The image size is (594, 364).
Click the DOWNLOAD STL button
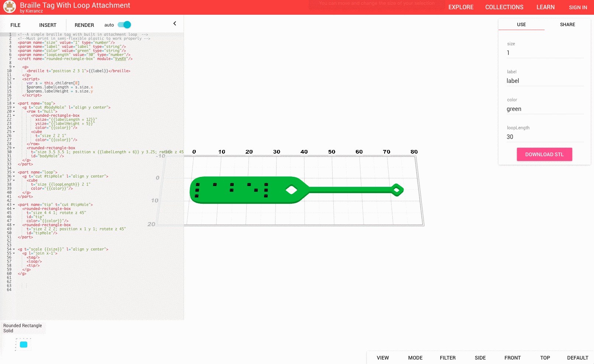click(545, 154)
